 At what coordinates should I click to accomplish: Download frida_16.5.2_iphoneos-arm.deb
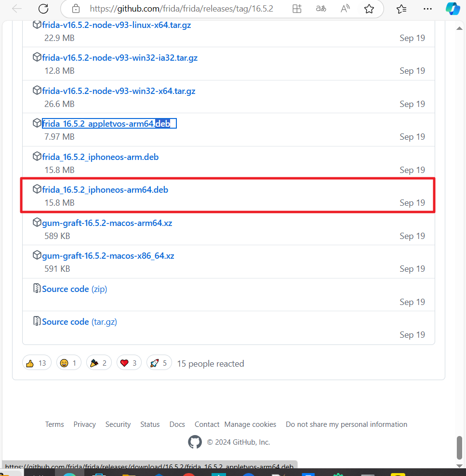101,157
